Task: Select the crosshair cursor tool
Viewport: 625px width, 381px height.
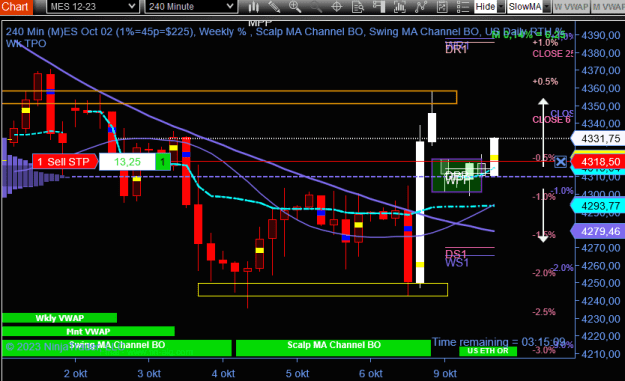Action: click(337, 7)
